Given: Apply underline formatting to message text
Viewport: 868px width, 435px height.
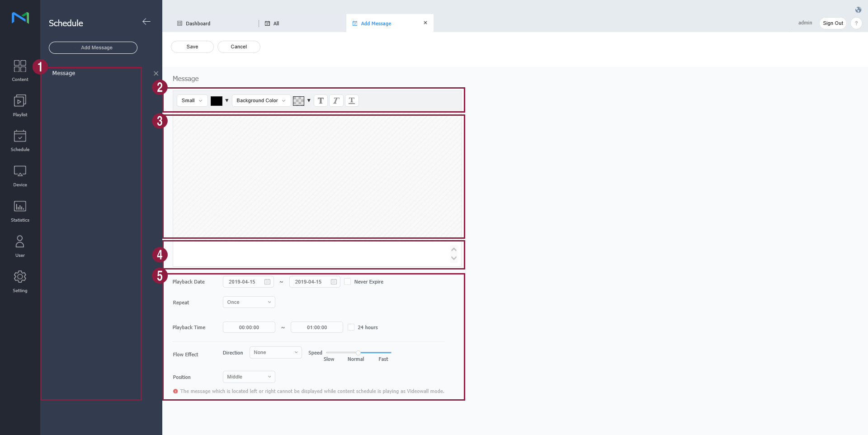Looking at the screenshot, I should pos(351,100).
